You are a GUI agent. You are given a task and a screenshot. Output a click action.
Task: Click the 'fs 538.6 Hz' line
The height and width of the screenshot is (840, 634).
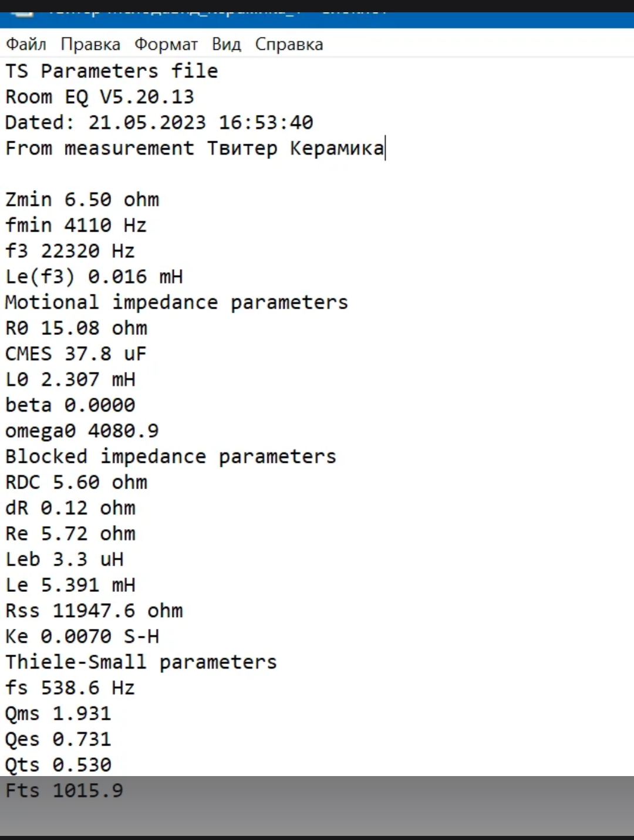pos(70,688)
